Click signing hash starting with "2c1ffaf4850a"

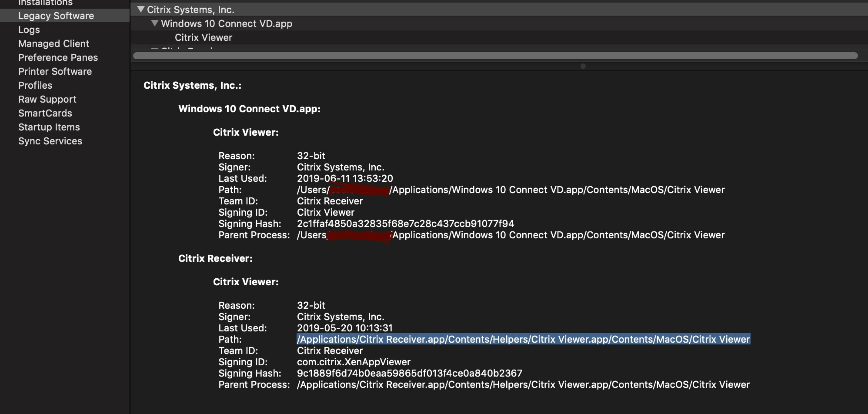(405, 224)
